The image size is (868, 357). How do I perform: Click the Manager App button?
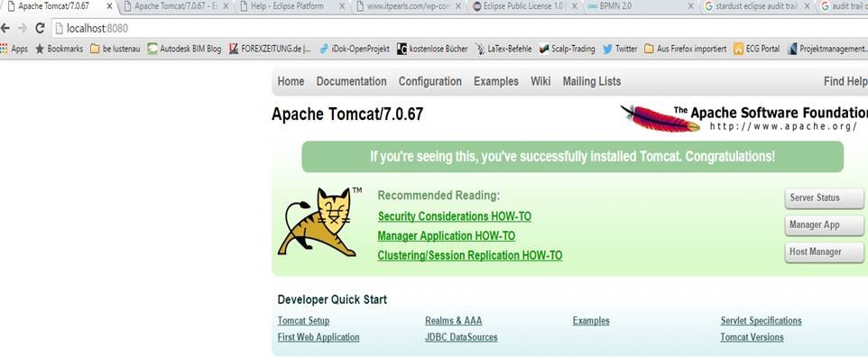click(825, 225)
